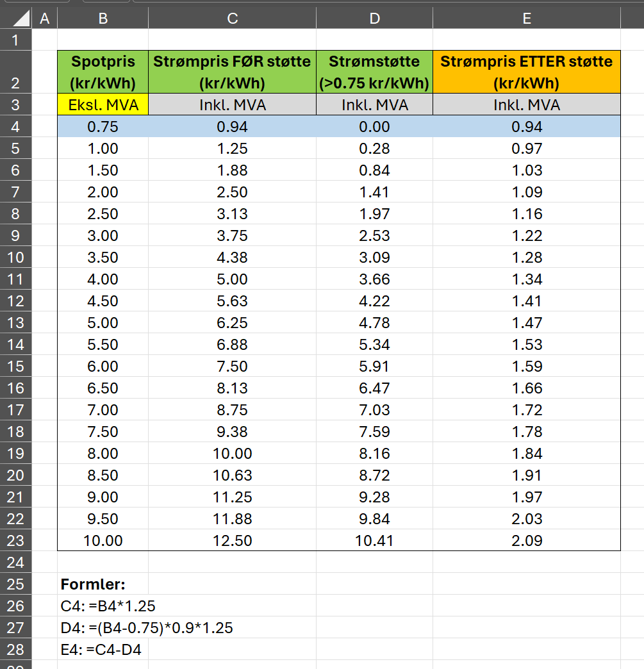The height and width of the screenshot is (669, 644).
Task: Select cell D4 showing 0.00
Action: 374,126
